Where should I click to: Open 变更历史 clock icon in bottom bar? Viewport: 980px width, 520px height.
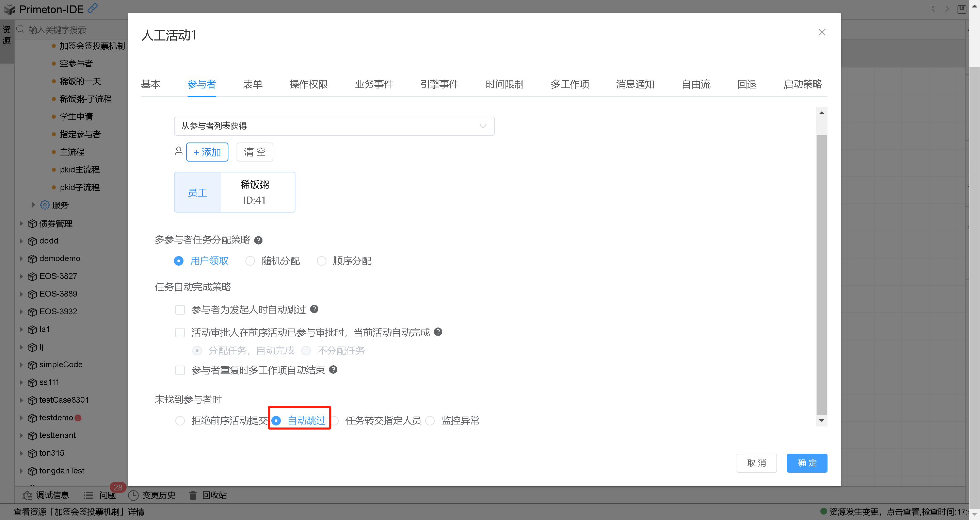(133, 495)
